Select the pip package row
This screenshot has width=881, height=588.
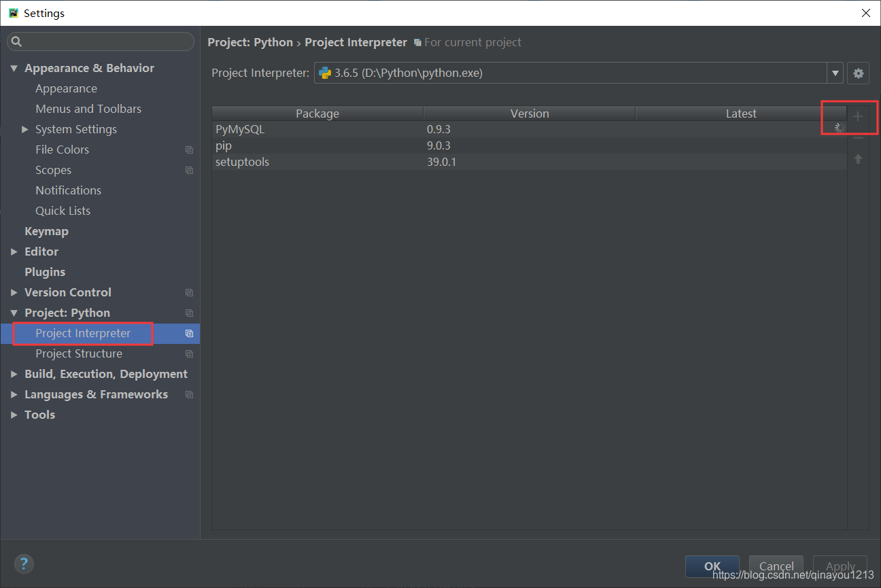[x=529, y=145]
